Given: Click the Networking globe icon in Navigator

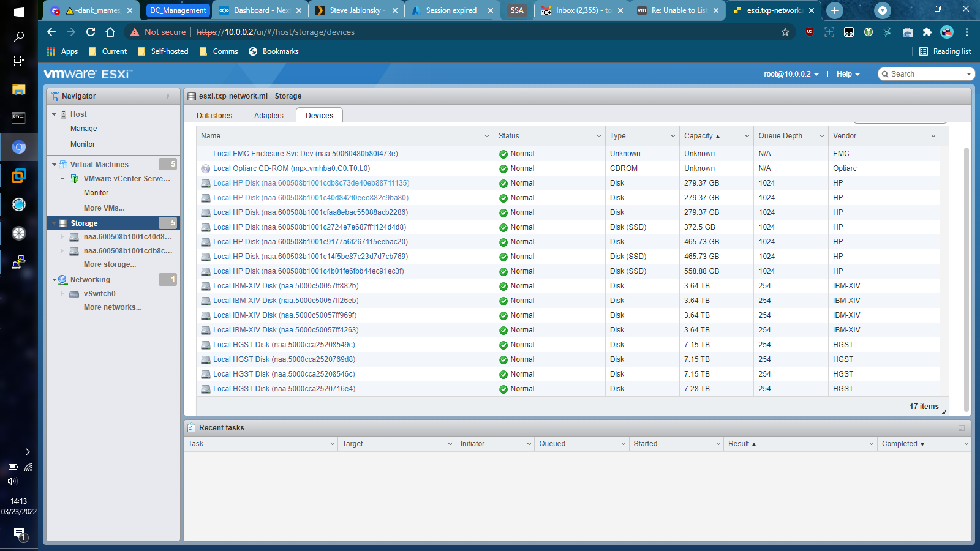Looking at the screenshot, I should (62, 279).
